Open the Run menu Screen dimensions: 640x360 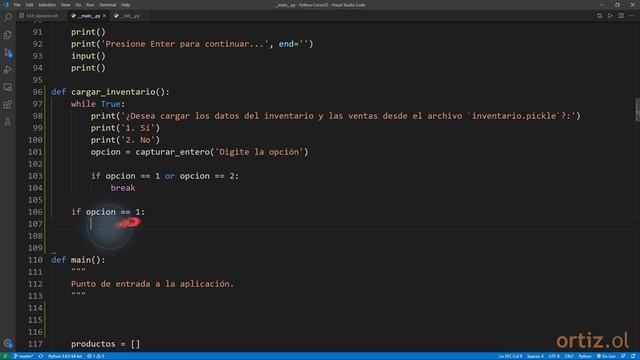[x=90, y=5]
